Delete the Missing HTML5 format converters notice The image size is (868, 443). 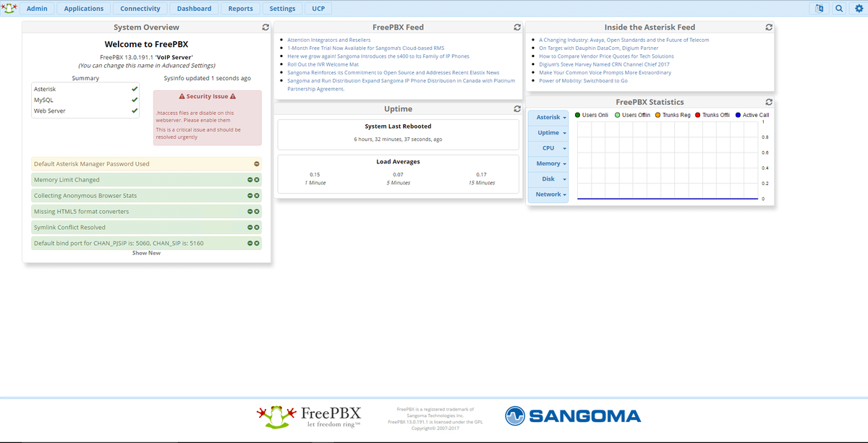(257, 212)
